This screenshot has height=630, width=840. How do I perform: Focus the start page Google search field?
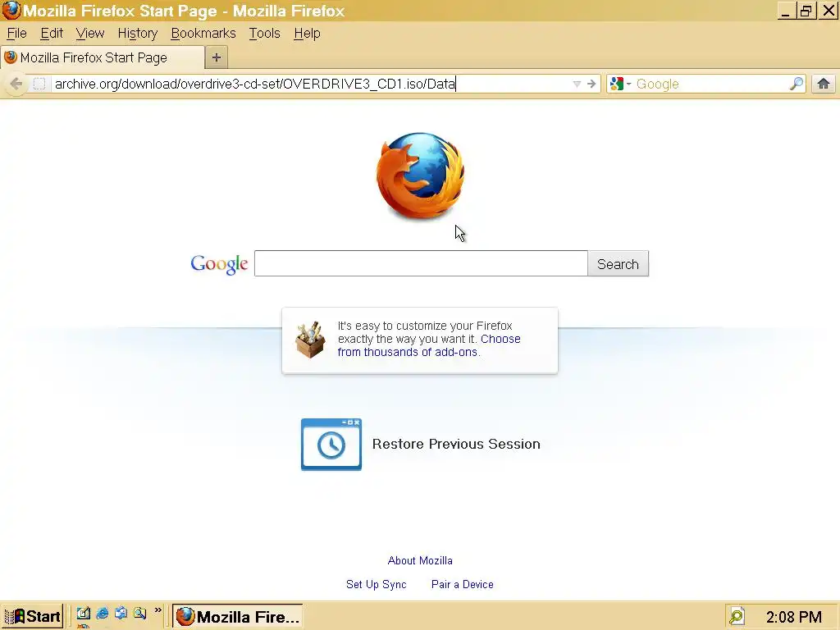click(421, 263)
